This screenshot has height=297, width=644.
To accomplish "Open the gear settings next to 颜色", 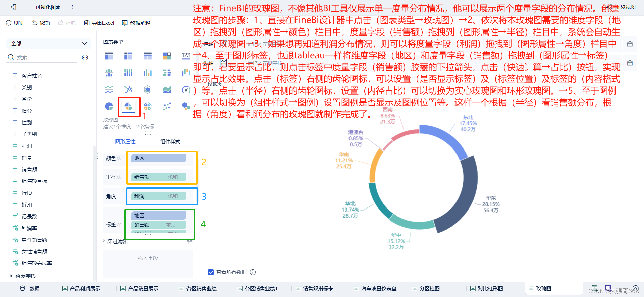I will pos(119,158).
